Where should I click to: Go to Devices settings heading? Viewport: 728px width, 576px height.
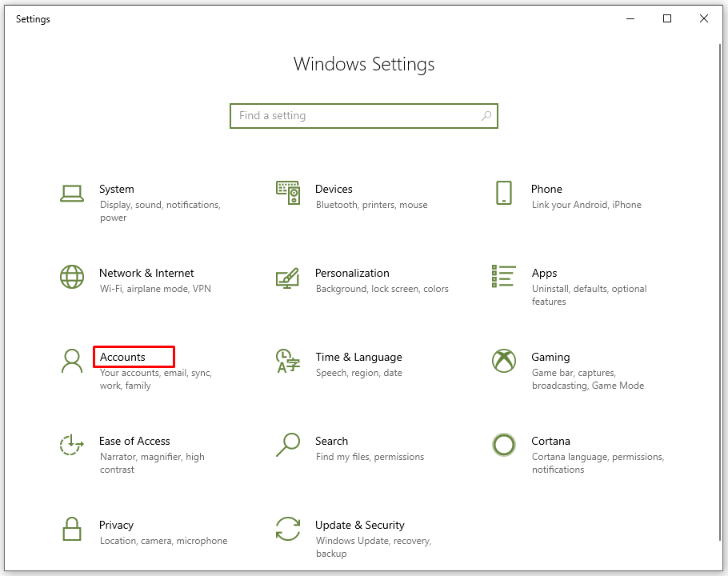click(x=334, y=189)
